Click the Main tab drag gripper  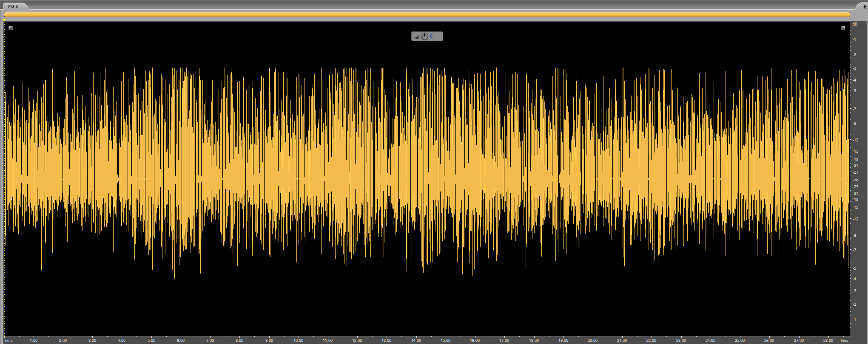5,6
